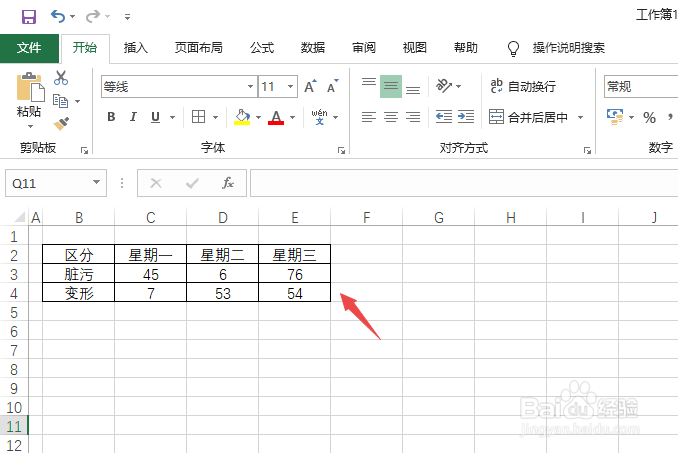Select column C header
Viewport: 678px width, 453px height.
150,217
